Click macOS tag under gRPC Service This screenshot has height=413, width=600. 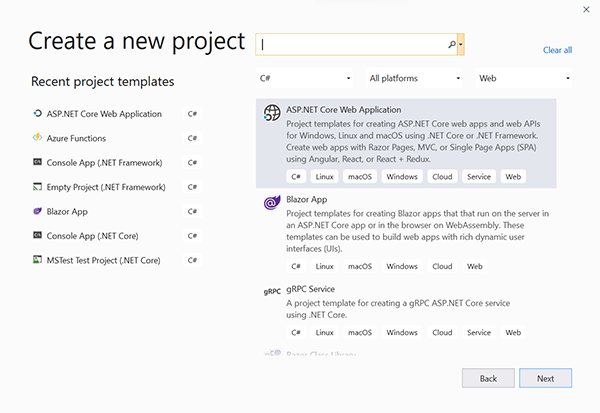(360, 332)
